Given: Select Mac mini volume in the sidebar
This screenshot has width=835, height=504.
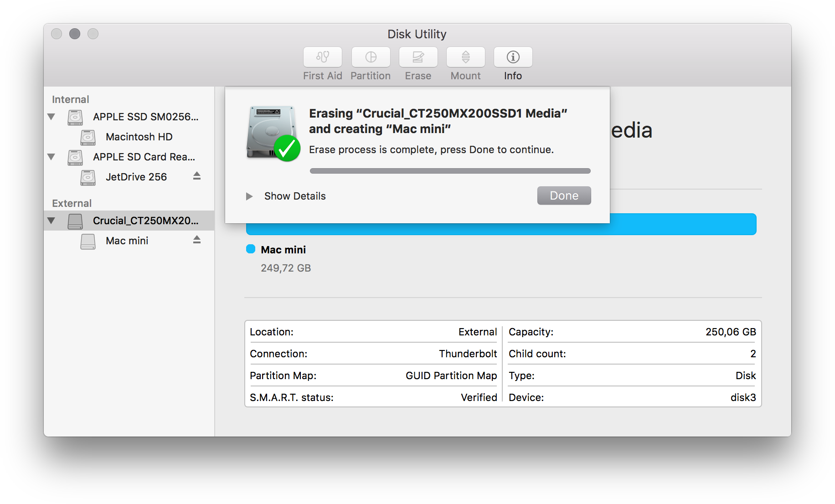Looking at the screenshot, I should [129, 241].
